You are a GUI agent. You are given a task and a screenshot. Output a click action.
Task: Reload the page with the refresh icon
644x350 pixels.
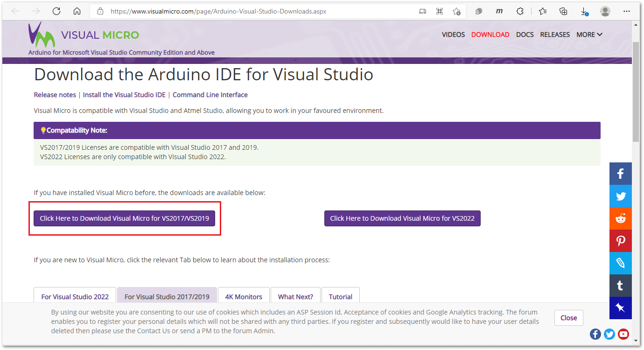click(x=56, y=12)
